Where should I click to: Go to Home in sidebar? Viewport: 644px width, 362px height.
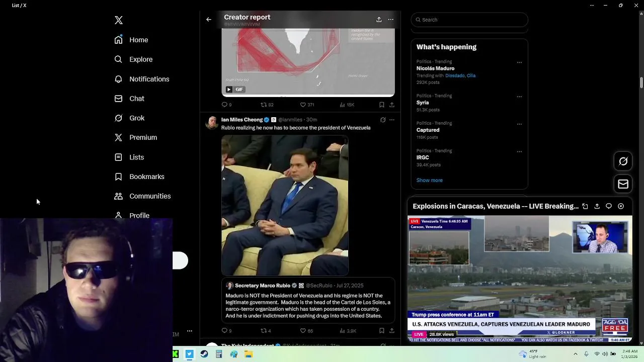pyautogui.click(x=131, y=40)
